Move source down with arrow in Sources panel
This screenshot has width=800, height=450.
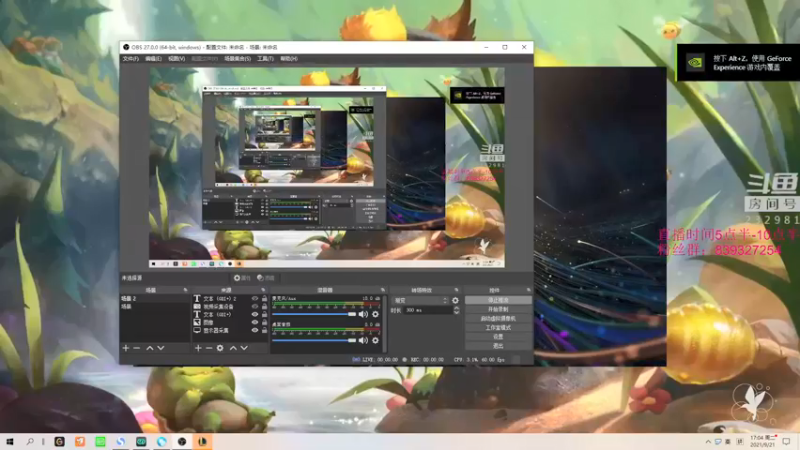point(244,348)
